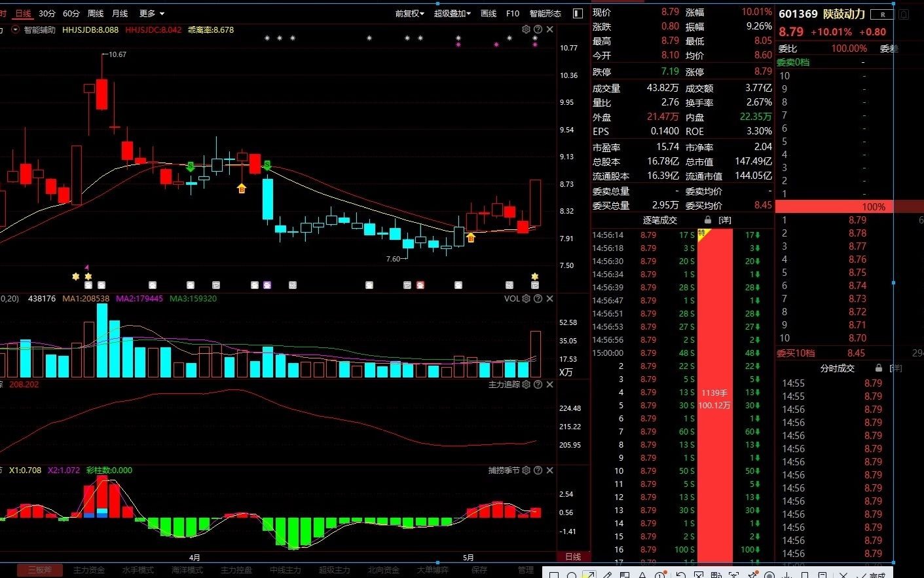Click buy level 1 price 8.79
Image resolution: width=924 pixels, height=578 pixels.
(857, 220)
